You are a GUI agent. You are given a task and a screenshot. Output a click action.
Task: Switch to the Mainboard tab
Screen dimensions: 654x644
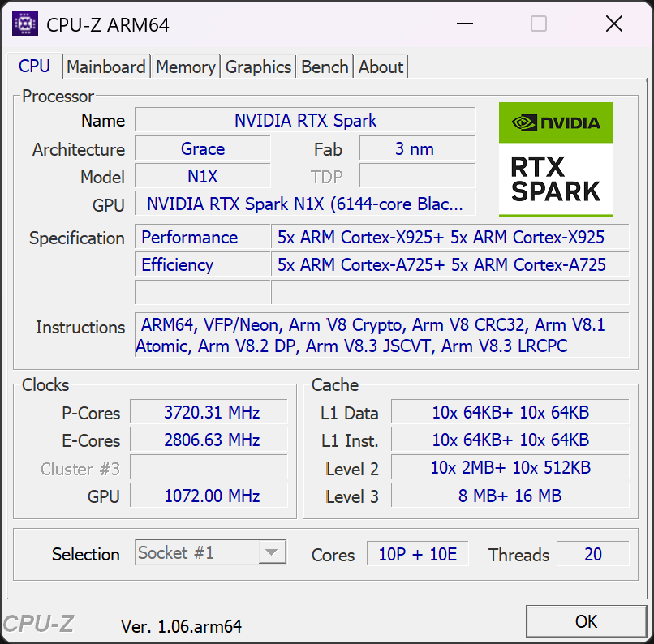point(106,67)
